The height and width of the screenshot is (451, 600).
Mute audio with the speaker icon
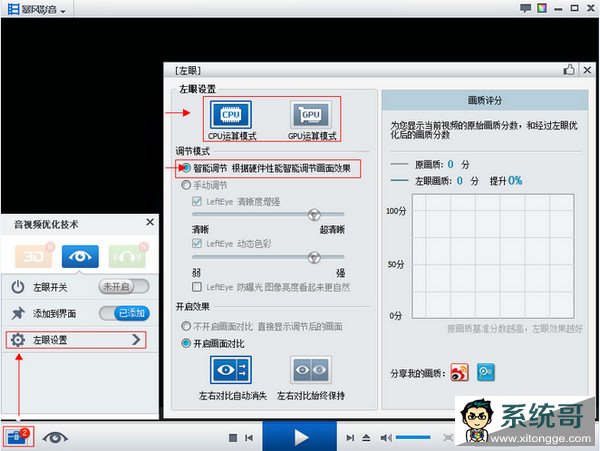[386, 438]
